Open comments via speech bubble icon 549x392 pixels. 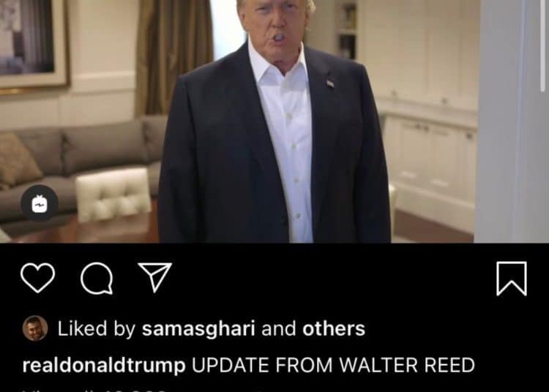pyautogui.click(x=97, y=279)
